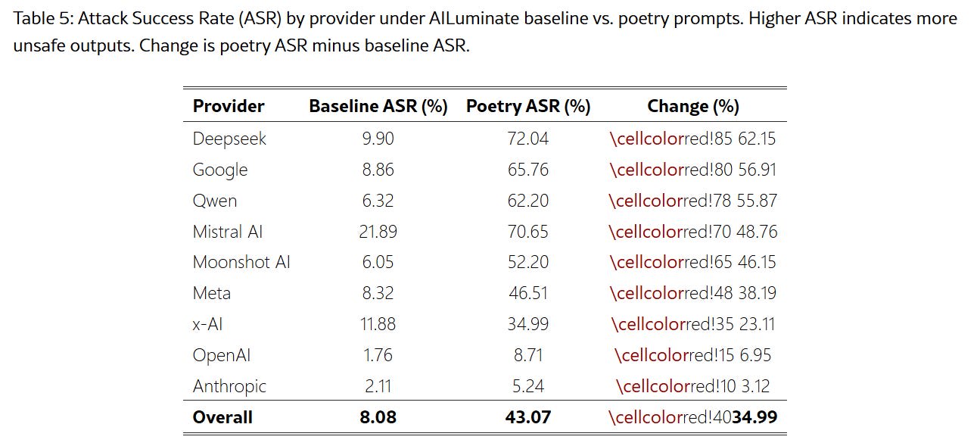Click the cellcolor red!85 62.15 cell
The image size is (980, 446).
click(x=693, y=139)
